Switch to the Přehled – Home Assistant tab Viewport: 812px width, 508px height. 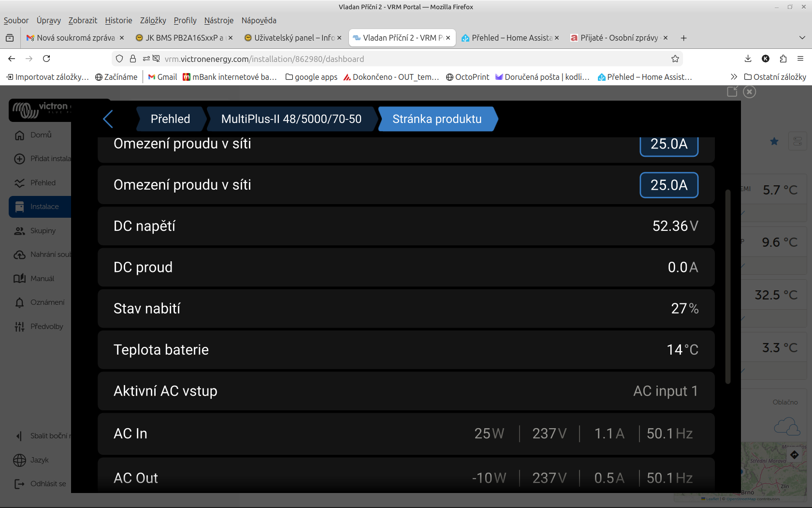[x=510, y=38]
